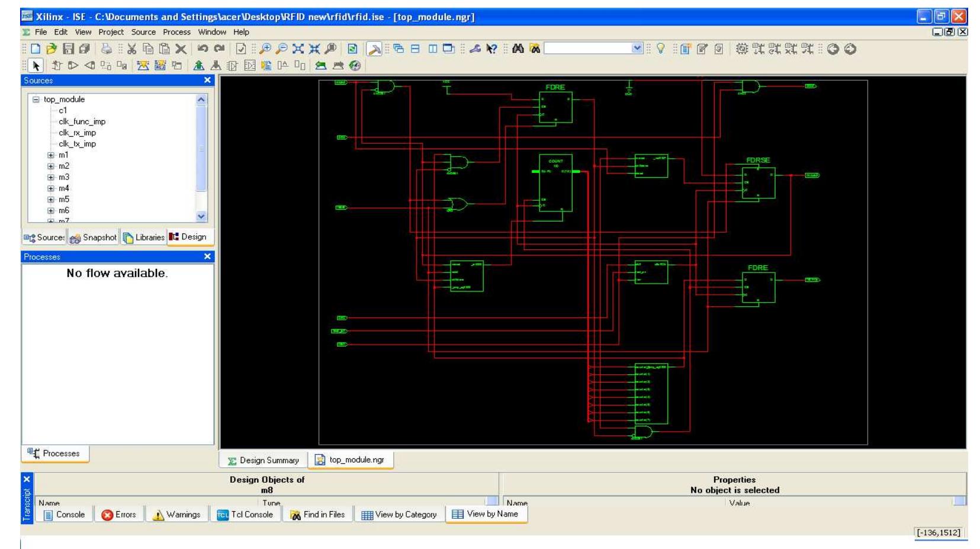
Task: Click the light bulb tips icon
Action: (x=661, y=49)
